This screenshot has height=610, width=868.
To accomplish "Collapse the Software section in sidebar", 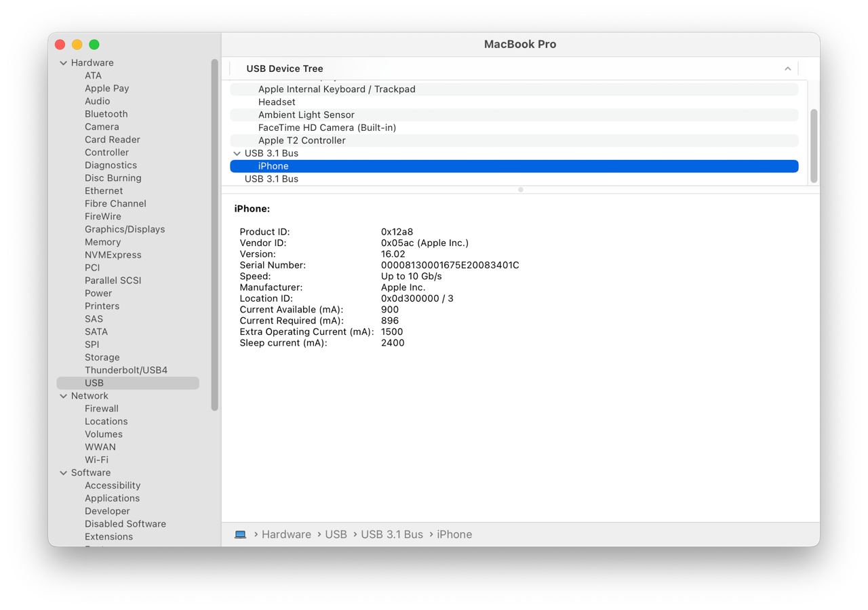I will (x=64, y=473).
